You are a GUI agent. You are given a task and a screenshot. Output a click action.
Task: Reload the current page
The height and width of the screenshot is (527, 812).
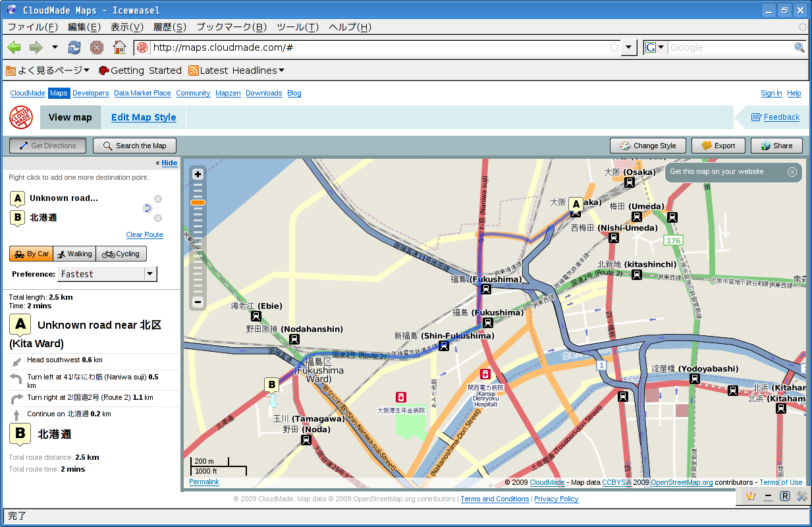pos(74,47)
